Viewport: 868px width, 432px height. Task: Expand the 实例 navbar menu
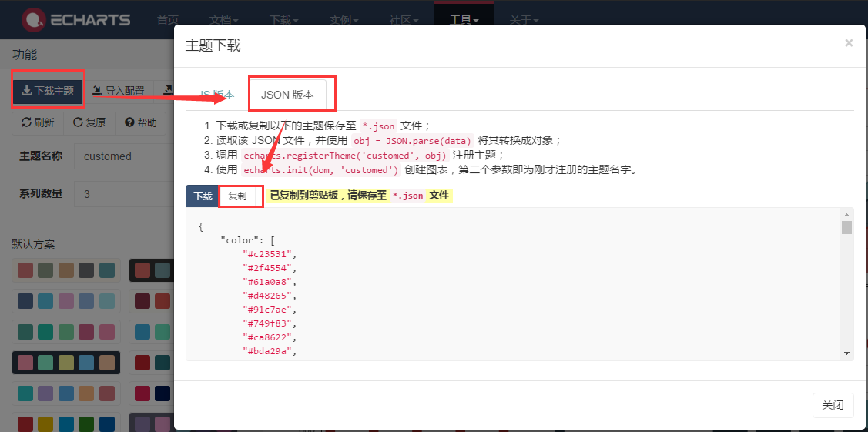[344, 20]
